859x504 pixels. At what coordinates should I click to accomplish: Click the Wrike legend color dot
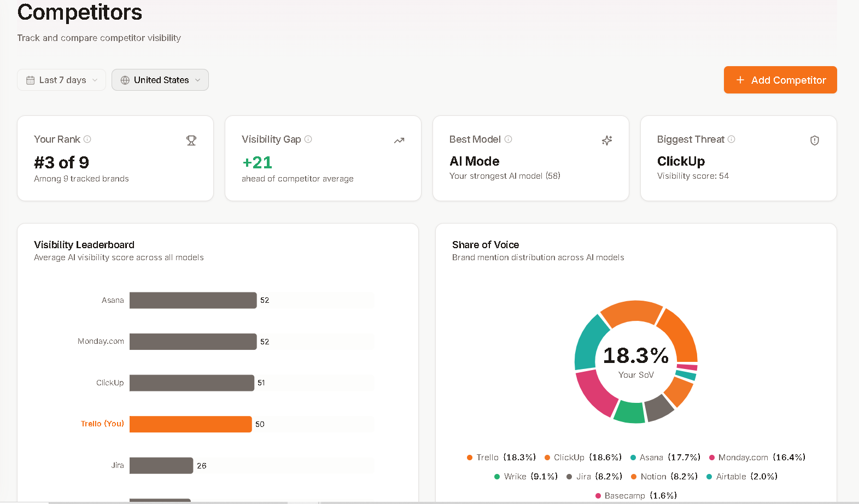coord(497,477)
